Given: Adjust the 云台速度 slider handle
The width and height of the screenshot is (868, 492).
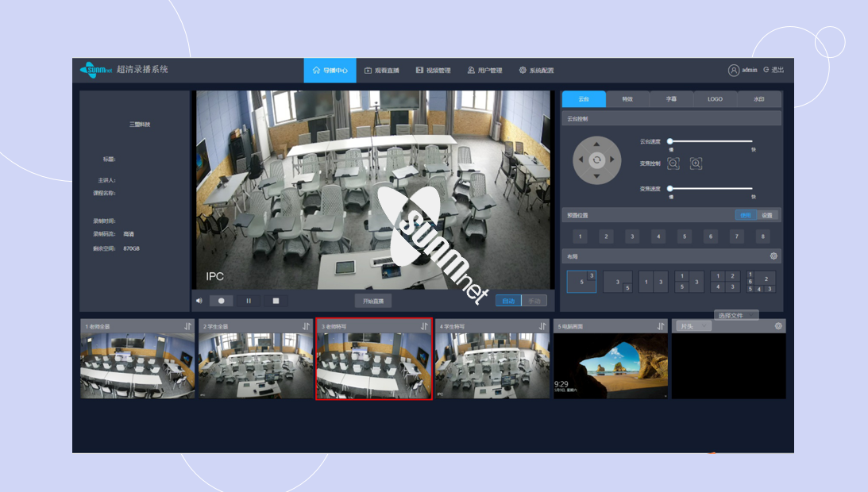Looking at the screenshot, I should pyautogui.click(x=670, y=141).
